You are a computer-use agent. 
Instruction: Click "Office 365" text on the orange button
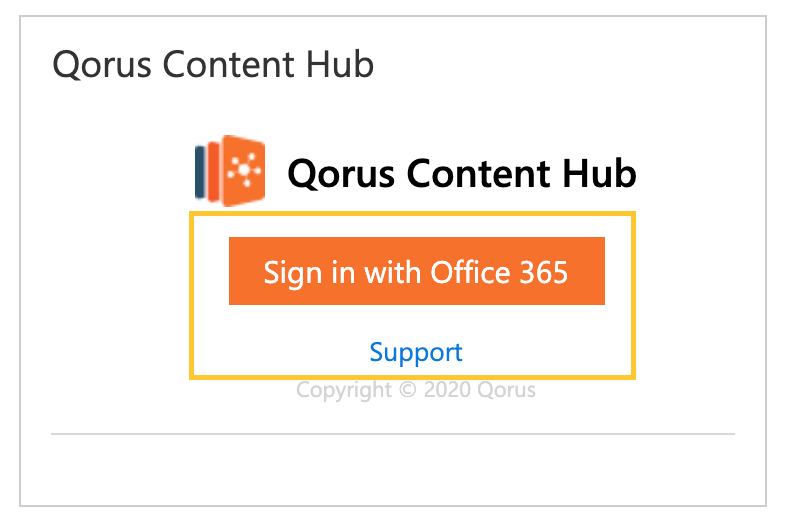coord(499,271)
